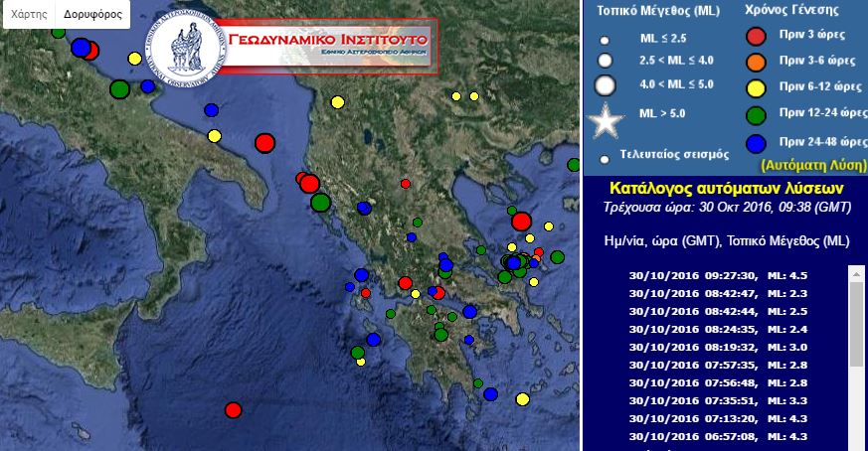Select the large red marker in the northern Aegean

[521, 222]
